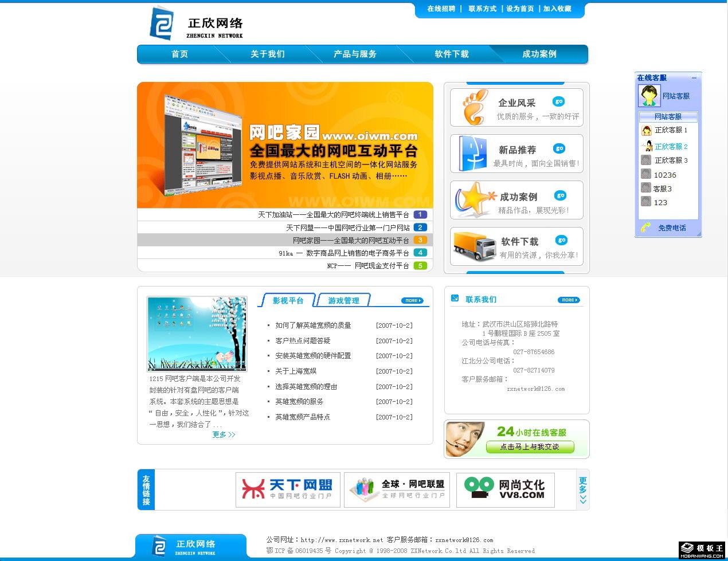Screen dimensions: 728x561
Task: Open article 如何了解英雄宽频的质量
Action: pyautogui.click(x=313, y=325)
